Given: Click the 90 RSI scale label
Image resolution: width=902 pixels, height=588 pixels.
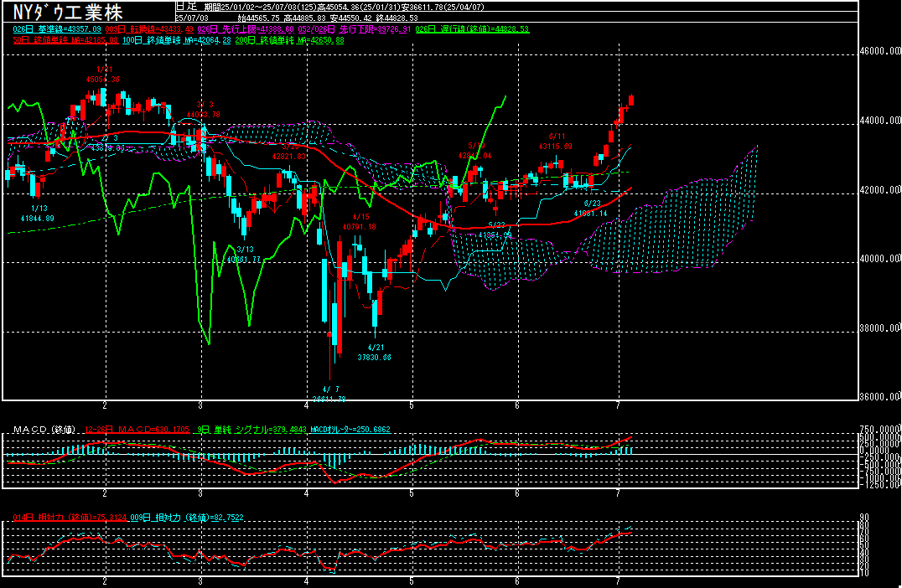Looking at the screenshot, I should pos(864,517).
